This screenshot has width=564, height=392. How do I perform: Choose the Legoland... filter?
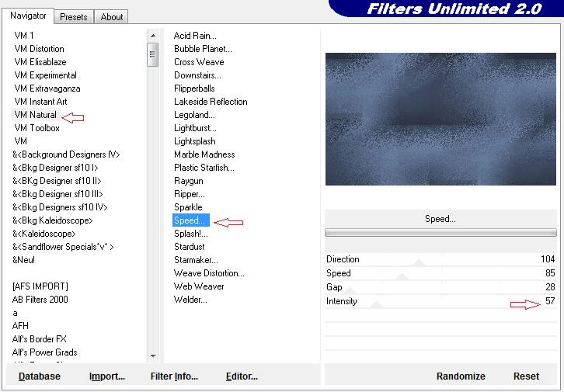pos(194,115)
